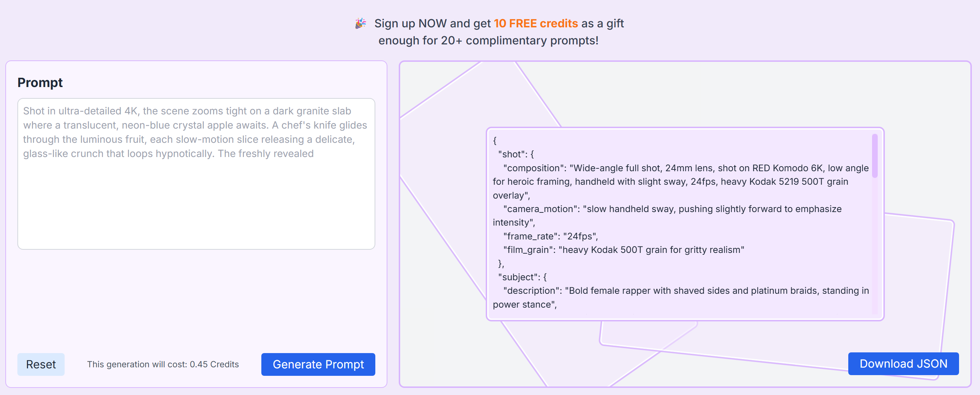Viewport: 980px width, 395px height.
Task: Click the generation cost credits label
Action: point(163,364)
